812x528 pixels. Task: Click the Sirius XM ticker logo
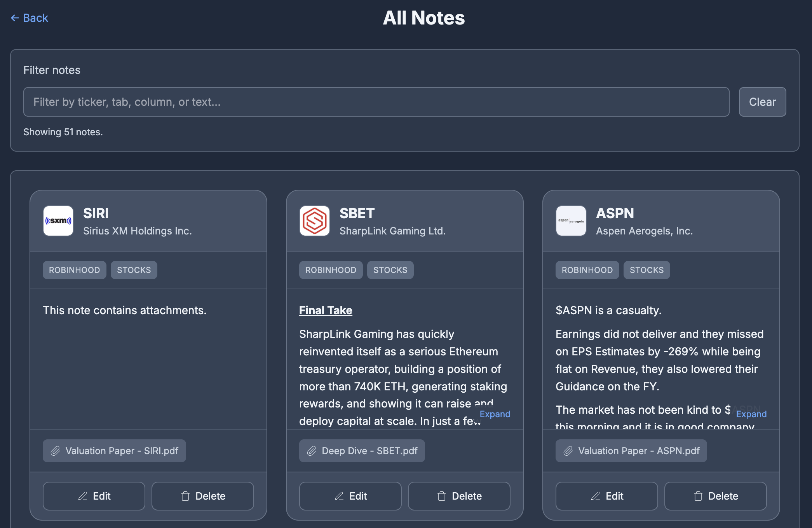tap(58, 221)
